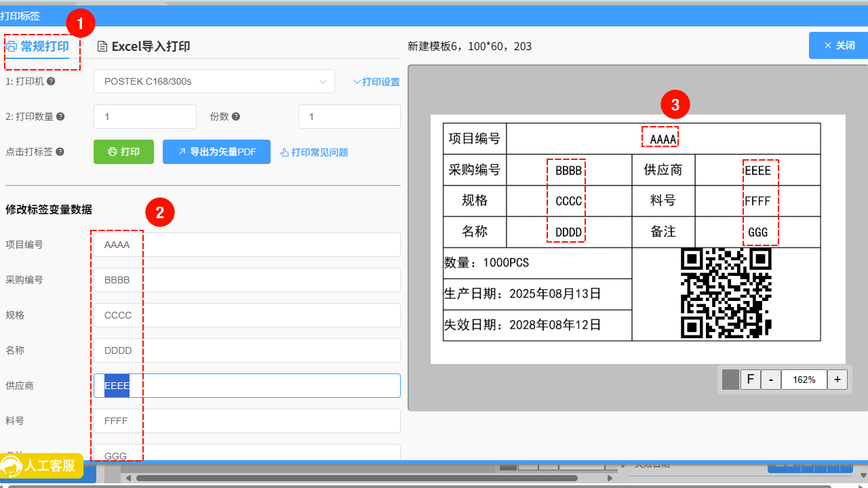The height and width of the screenshot is (488, 868).
Task: Click the help icon next to 份数
Action: (236, 117)
